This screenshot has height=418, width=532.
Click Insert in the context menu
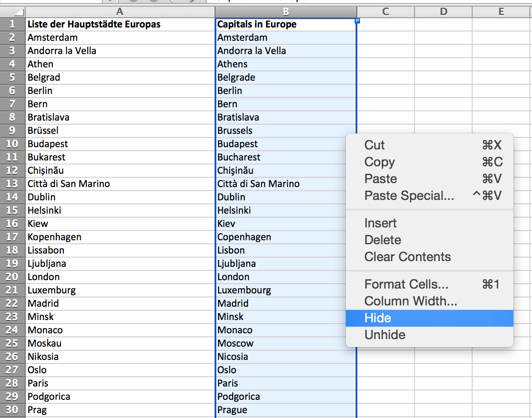(380, 223)
